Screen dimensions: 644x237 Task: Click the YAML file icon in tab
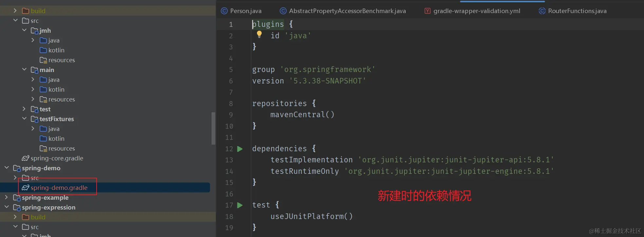click(x=428, y=11)
